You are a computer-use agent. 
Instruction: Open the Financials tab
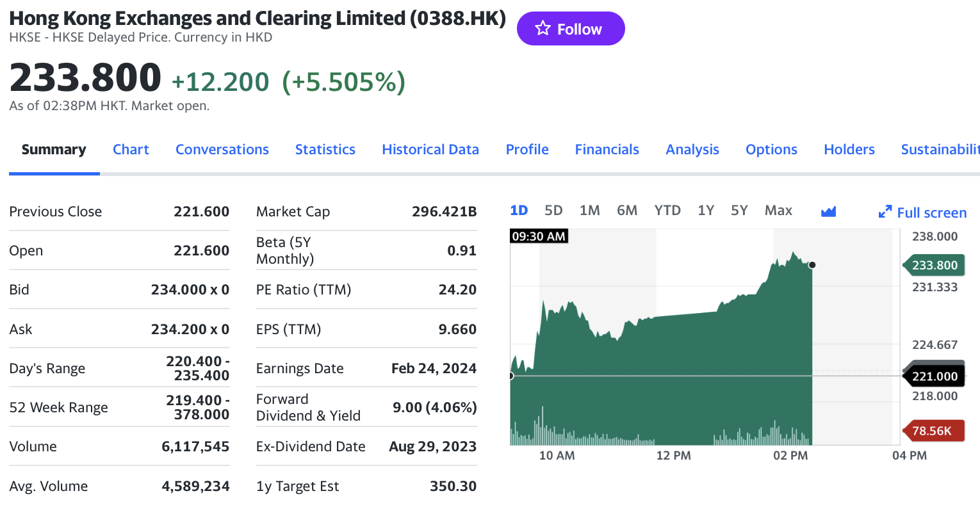(607, 149)
